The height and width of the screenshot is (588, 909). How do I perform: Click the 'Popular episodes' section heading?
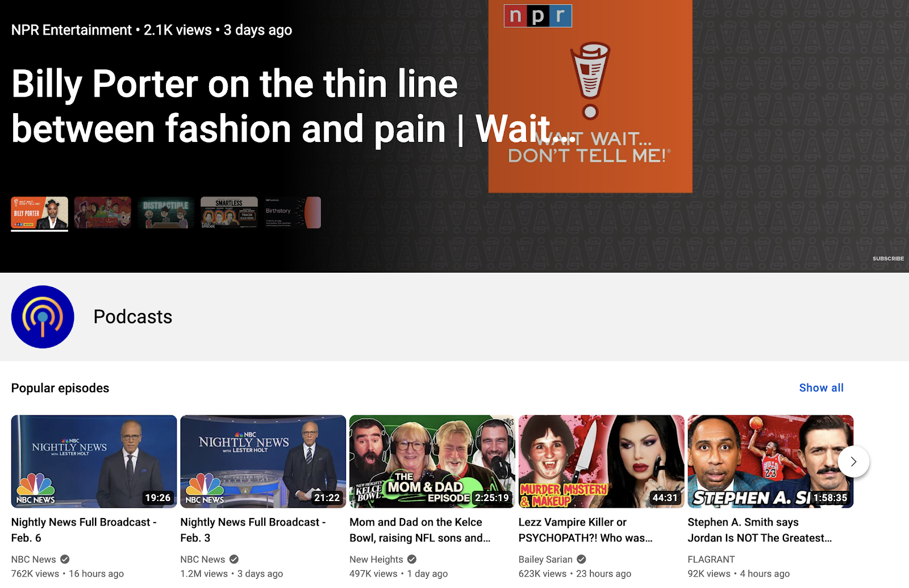(60, 388)
